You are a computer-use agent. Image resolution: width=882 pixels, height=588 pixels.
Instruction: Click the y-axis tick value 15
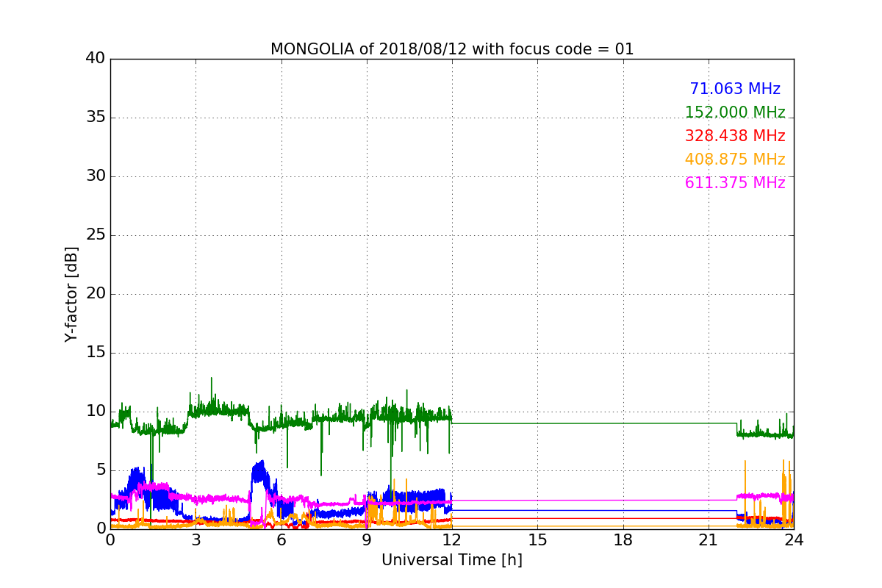pyautogui.click(x=96, y=353)
